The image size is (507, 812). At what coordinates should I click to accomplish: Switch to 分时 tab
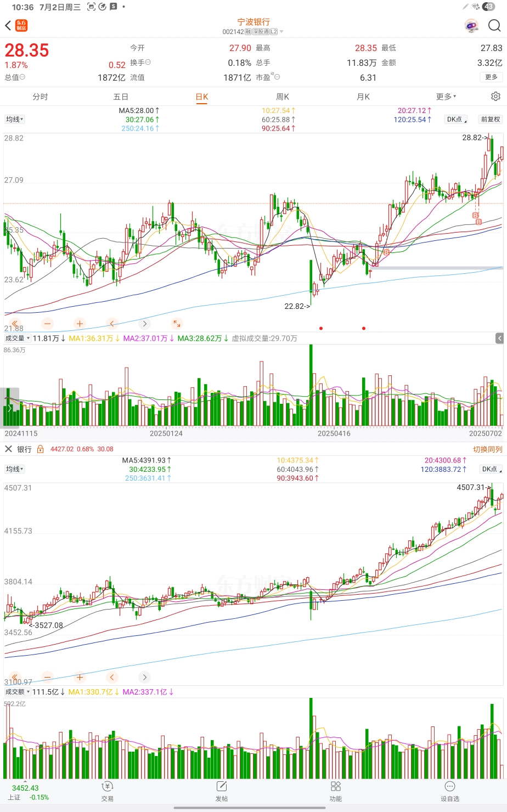pyautogui.click(x=40, y=97)
